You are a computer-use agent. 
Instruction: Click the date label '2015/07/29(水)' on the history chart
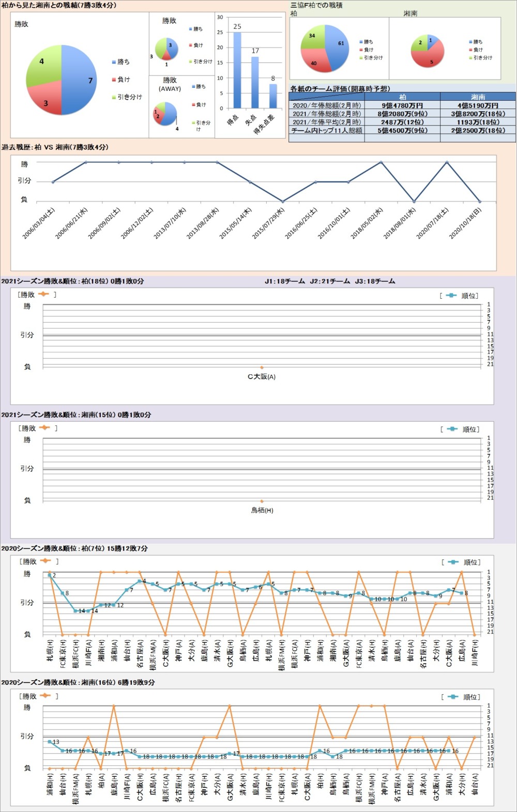coord(269,223)
